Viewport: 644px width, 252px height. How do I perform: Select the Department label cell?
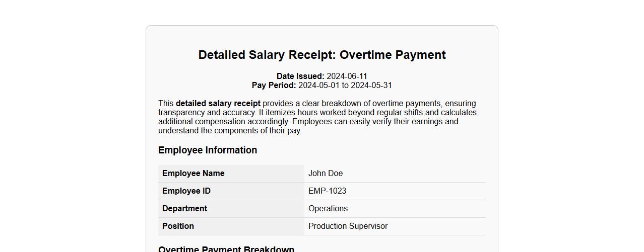[x=231, y=209]
